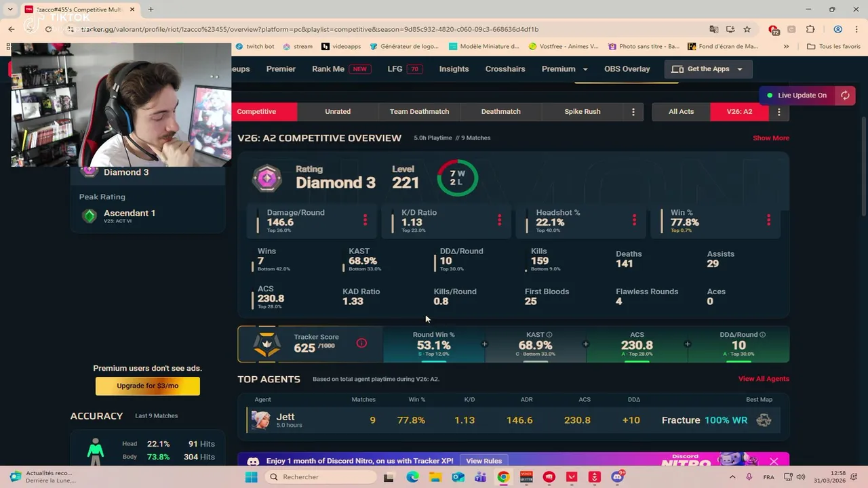868x488 pixels.
Task: Open the Windows Start menu
Action: [x=251, y=477]
